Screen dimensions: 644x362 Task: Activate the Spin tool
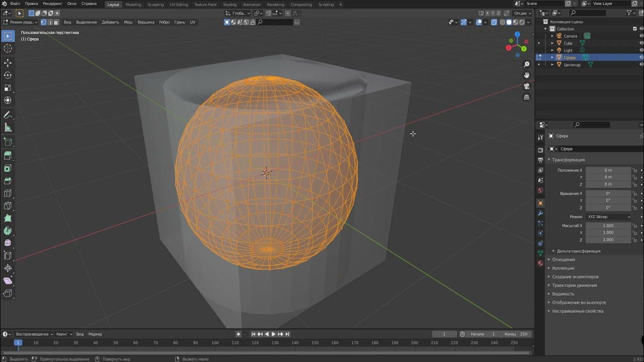pos(8,231)
